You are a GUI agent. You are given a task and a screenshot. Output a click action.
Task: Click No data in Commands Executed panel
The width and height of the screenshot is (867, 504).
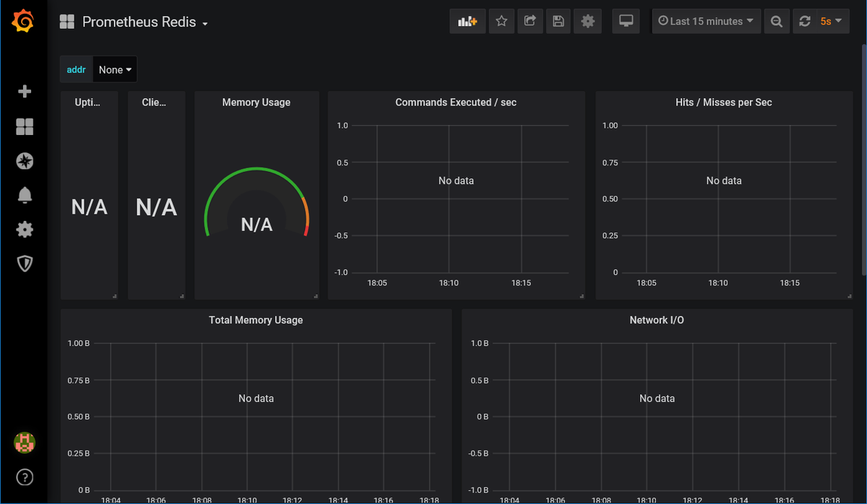[456, 181]
